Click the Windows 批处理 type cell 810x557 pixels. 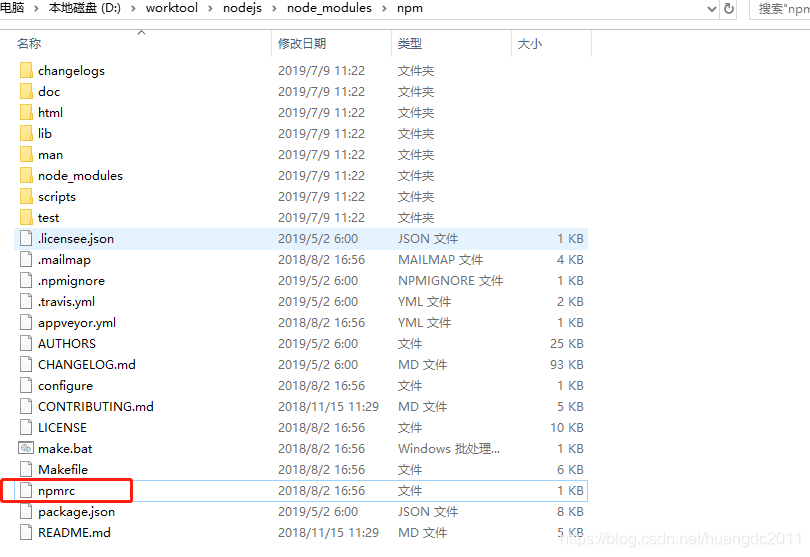[x=448, y=448]
